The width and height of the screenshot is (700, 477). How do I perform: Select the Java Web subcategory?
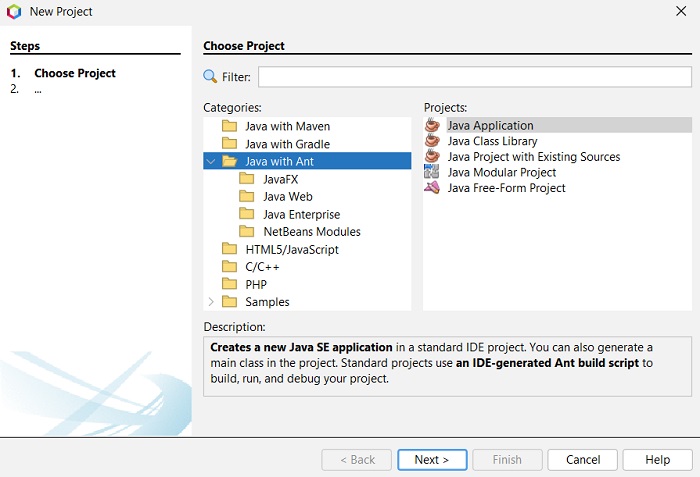coord(287,197)
